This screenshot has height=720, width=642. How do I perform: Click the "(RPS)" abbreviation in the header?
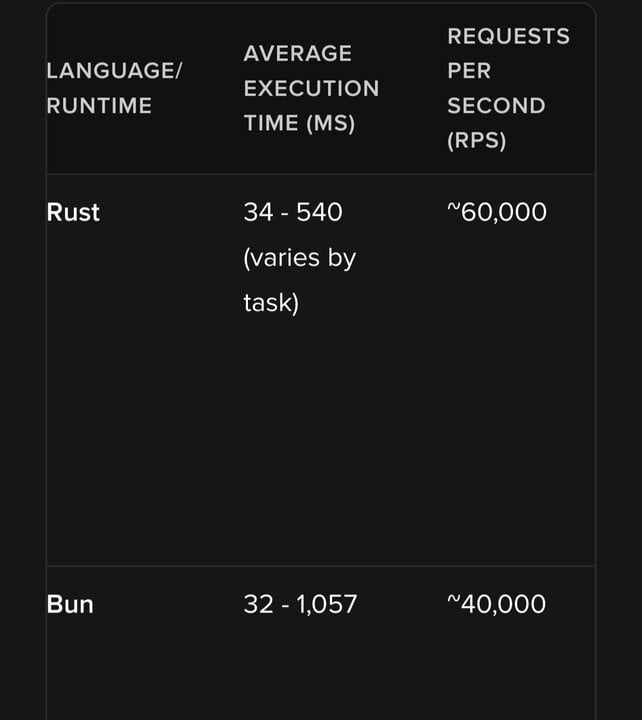[477, 141]
